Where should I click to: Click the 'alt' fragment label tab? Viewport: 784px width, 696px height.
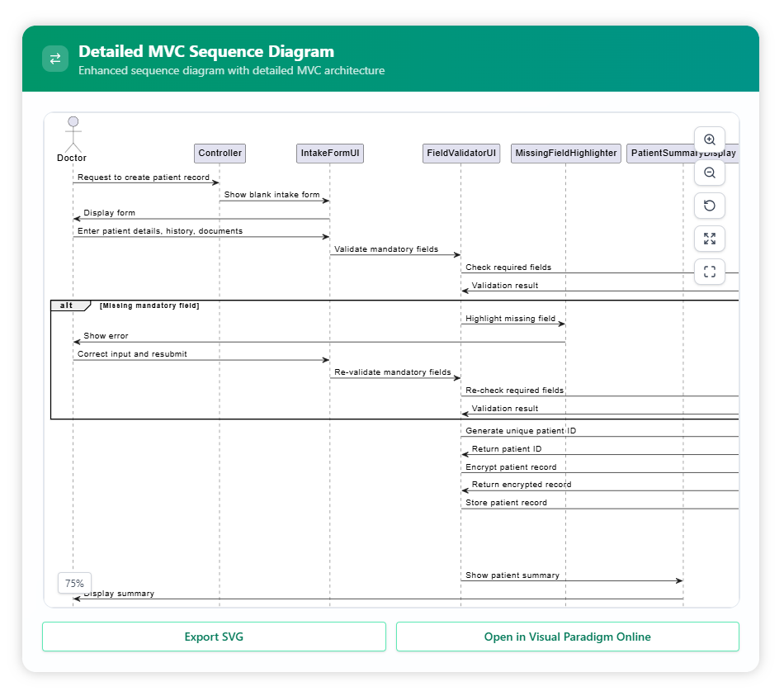point(68,305)
